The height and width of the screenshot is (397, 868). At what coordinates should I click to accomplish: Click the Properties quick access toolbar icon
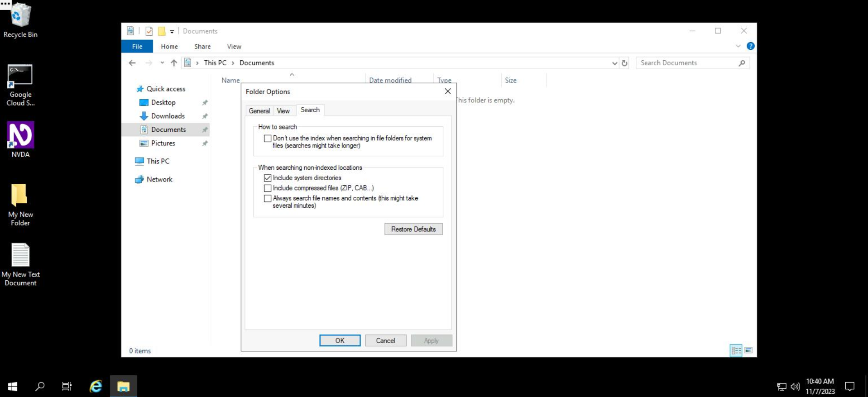(x=149, y=31)
